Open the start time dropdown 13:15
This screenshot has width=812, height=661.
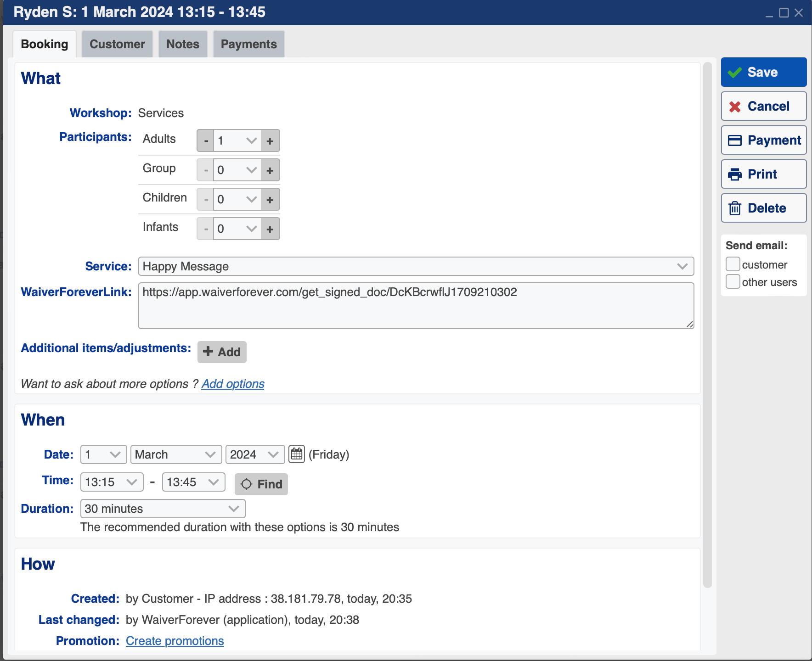coord(112,482)
